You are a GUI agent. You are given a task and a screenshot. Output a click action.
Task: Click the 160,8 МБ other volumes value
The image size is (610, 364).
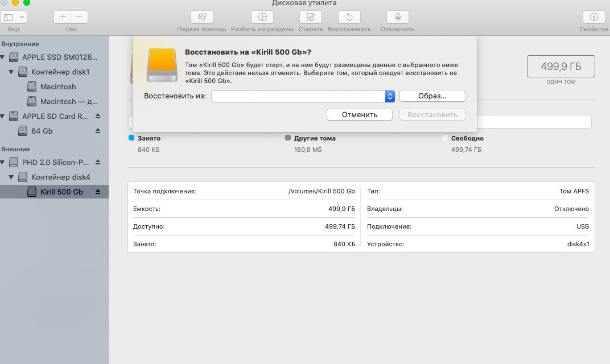(x=308, y=150)
